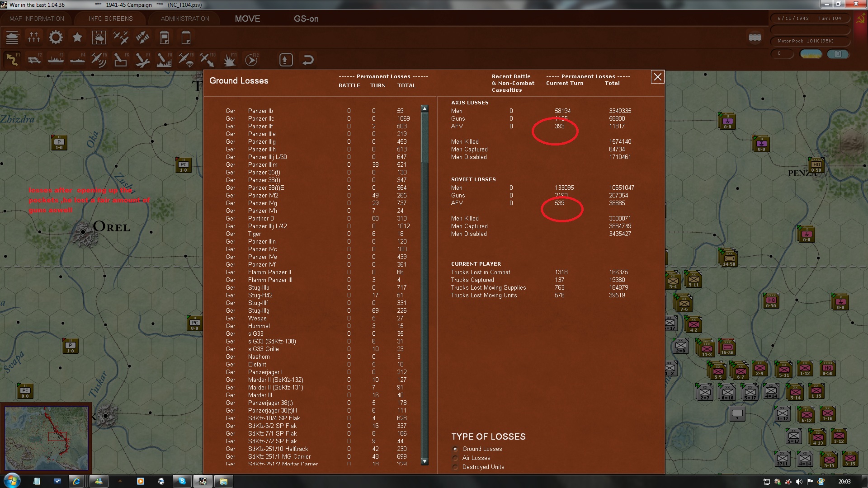Click the air doctrine planes icon
This screenshot has height=488, width=868.
[121, 38]
